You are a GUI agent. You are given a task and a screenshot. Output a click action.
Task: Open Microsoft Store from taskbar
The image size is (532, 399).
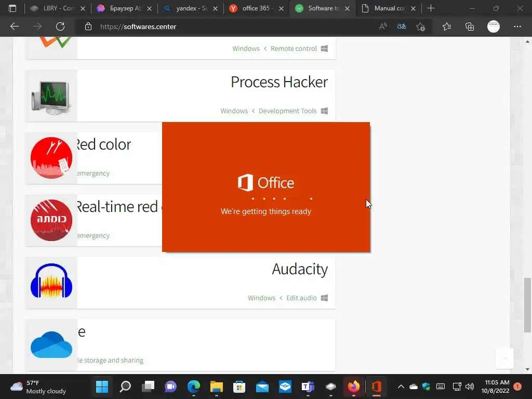pos(239,387)
